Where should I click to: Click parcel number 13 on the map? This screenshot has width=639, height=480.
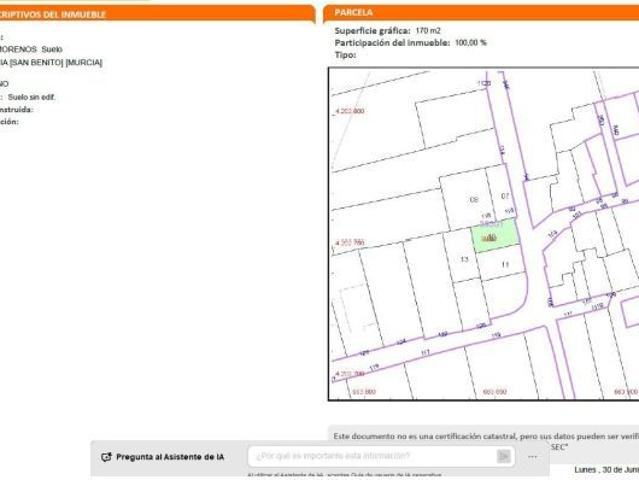pyautogui.click(x=464, y=259)
